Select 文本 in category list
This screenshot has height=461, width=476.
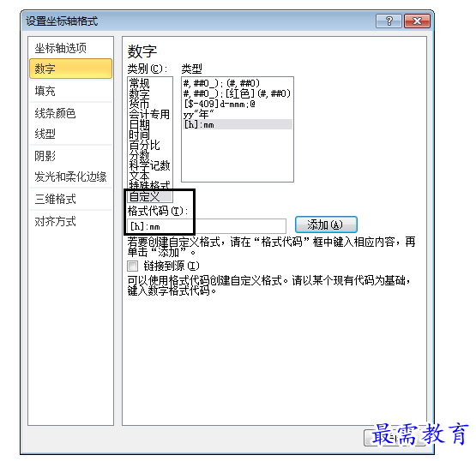(149, 177)
